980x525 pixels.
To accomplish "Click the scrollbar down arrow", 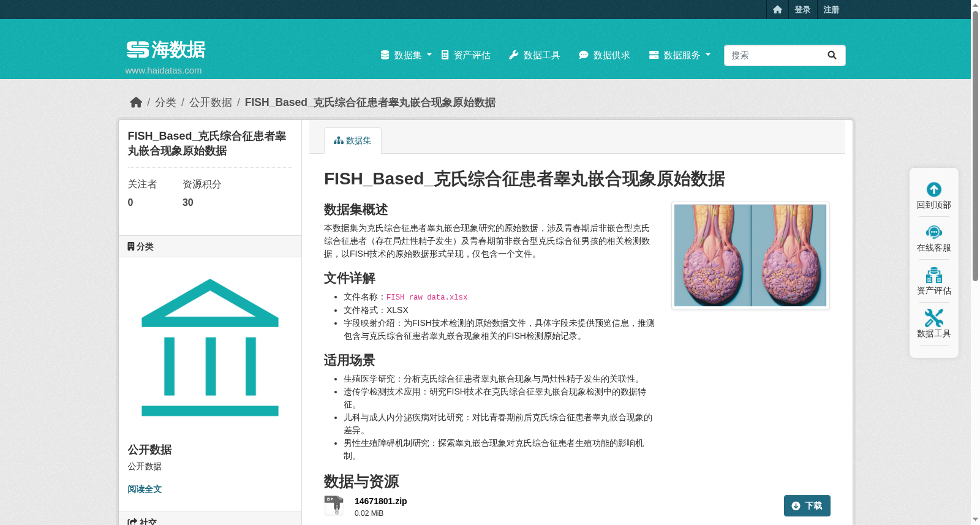I will coord(975,519).
